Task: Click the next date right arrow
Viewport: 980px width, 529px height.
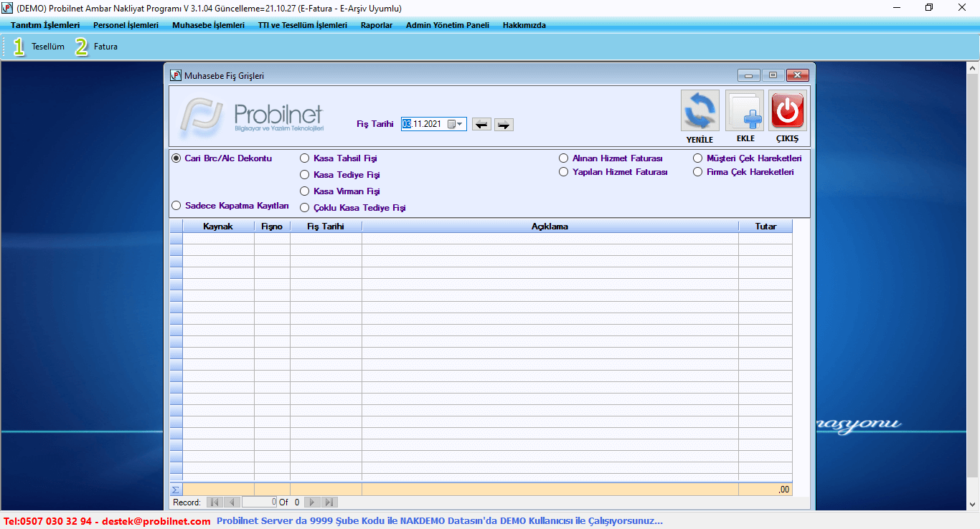Action: [504, 125]
